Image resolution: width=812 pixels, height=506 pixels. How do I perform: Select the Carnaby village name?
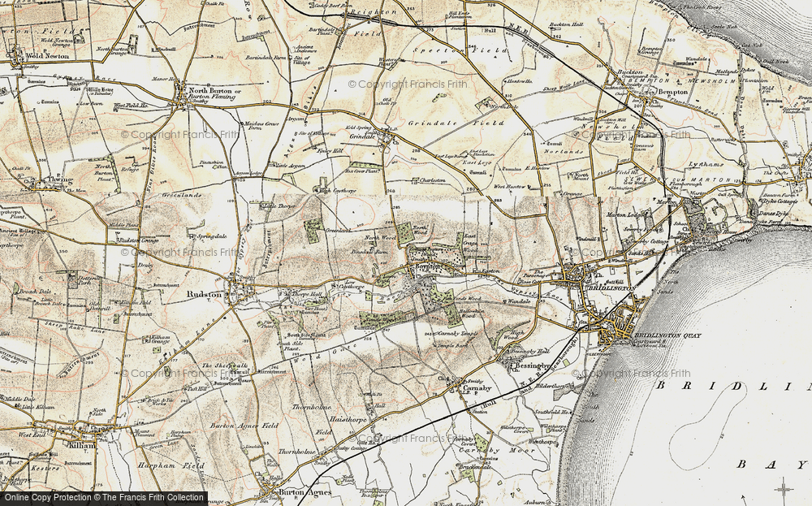pyautogui.click(x=477, y=388)
